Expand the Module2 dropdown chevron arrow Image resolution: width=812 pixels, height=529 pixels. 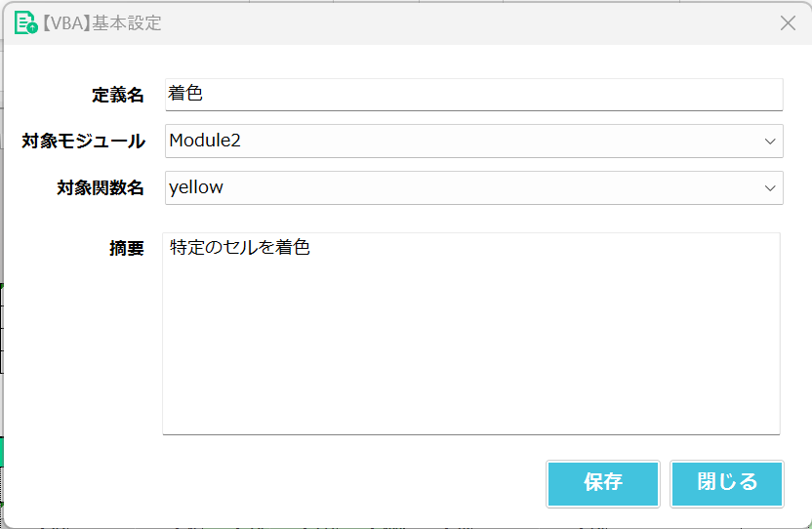pyautogui.click(x=770, y=141)
